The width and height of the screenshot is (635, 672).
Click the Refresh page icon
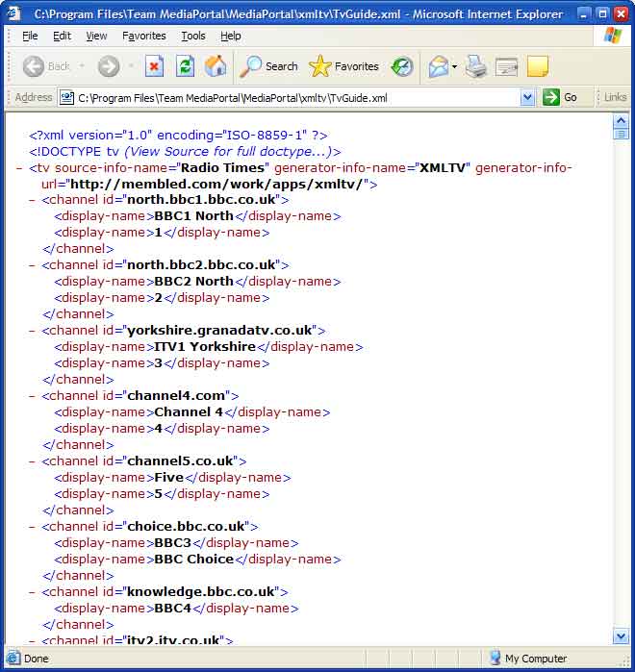[x=185, y=66]
